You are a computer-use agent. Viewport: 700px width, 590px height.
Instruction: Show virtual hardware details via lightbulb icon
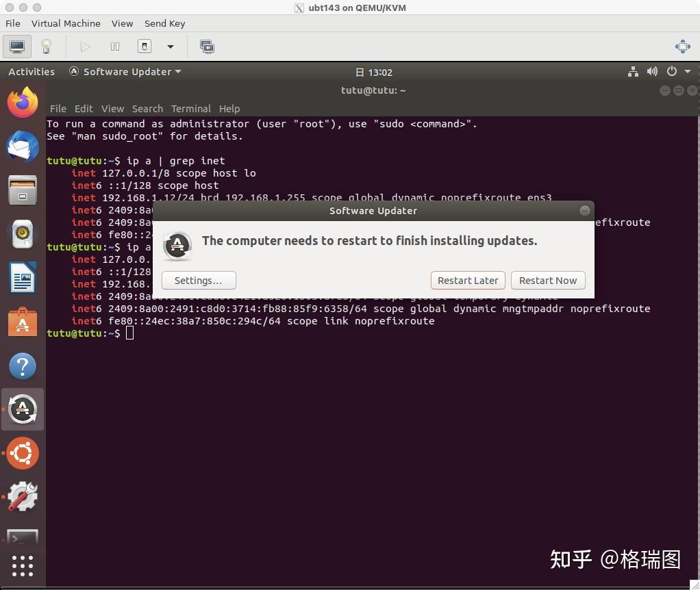point(46,47)
